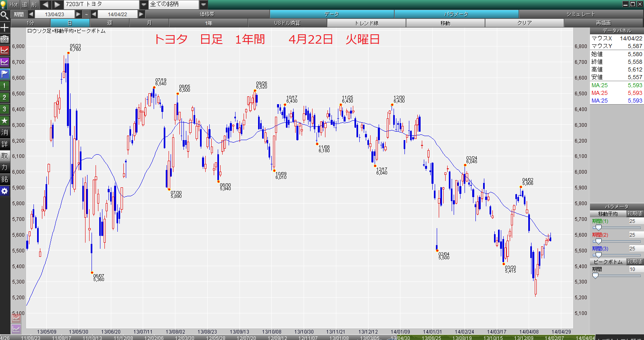Click the magnifier search icon

4,15
